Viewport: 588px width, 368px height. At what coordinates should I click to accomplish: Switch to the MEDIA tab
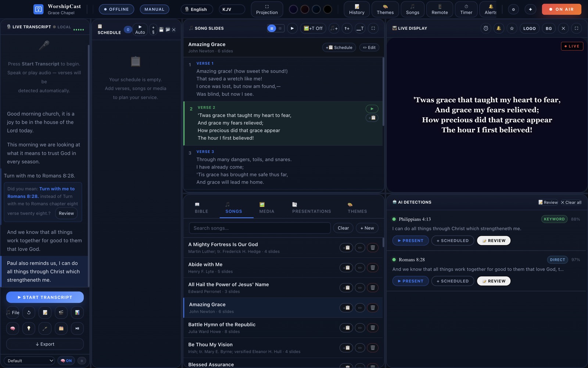(267, 208)
